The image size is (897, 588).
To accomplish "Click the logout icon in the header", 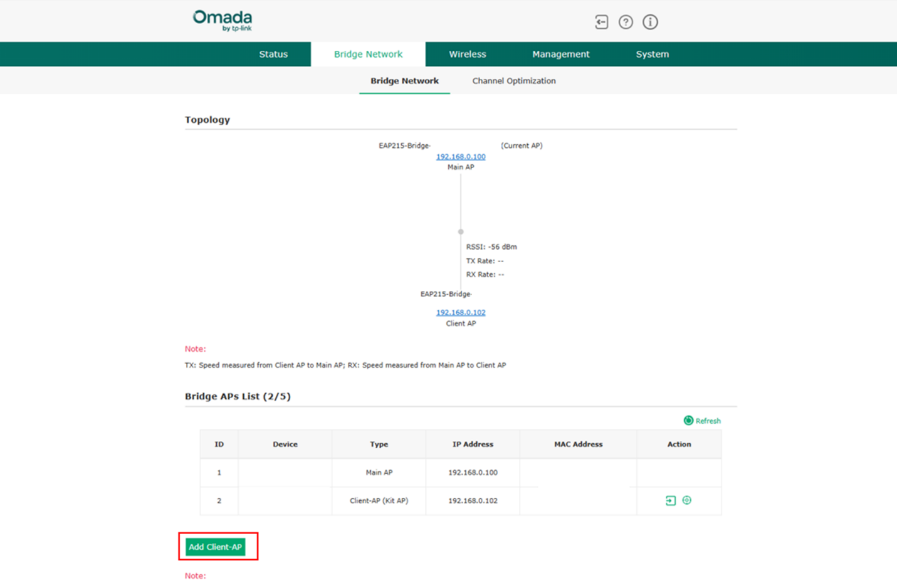I will 601,22.
